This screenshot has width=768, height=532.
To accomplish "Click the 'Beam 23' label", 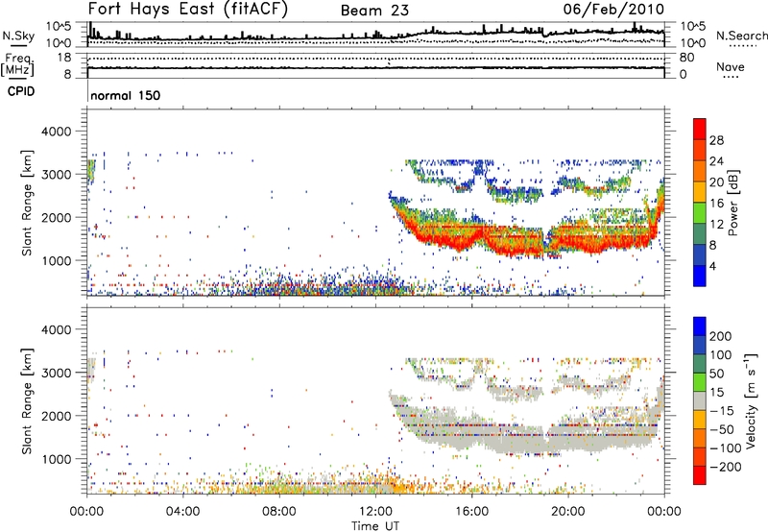I will click(x=374, y=11).
